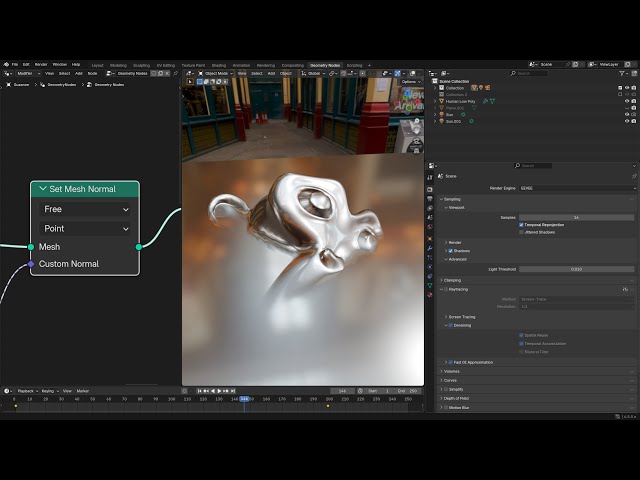
Task: Open the Object Constraints properties tab
Action: pos(430,276)
